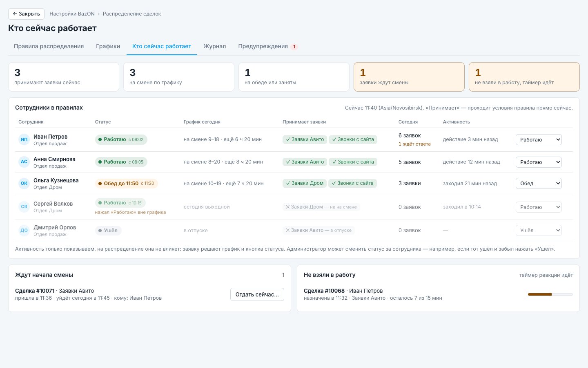Screen dimensions: 588x368
Task: Click the Закрыть back button
Action: [26, 14]
